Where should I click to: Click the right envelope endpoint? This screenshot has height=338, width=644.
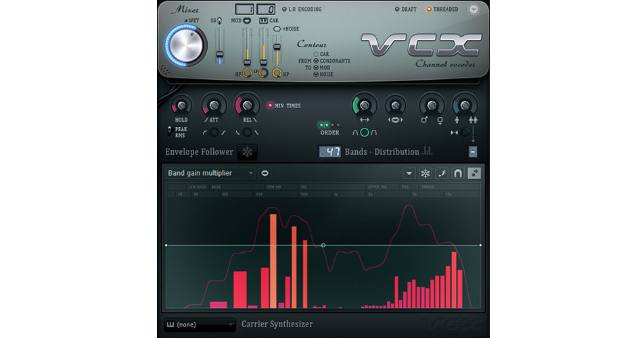coord(480,245)
